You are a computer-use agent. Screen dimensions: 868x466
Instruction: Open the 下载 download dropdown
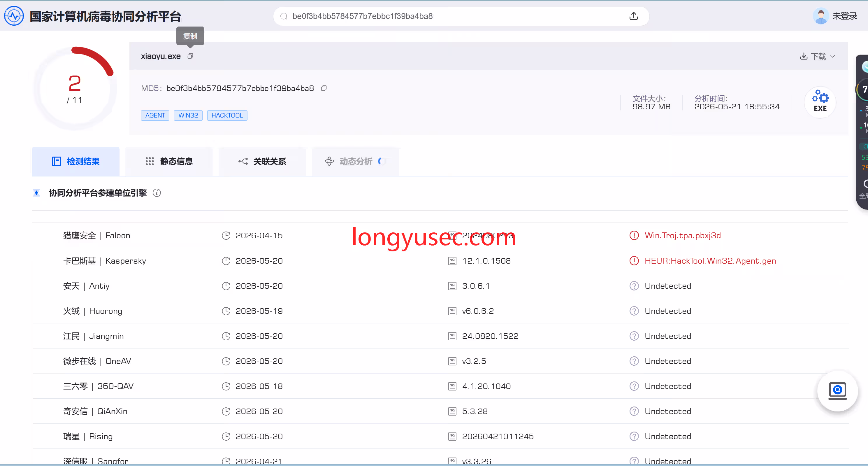(x=818, y=56)
